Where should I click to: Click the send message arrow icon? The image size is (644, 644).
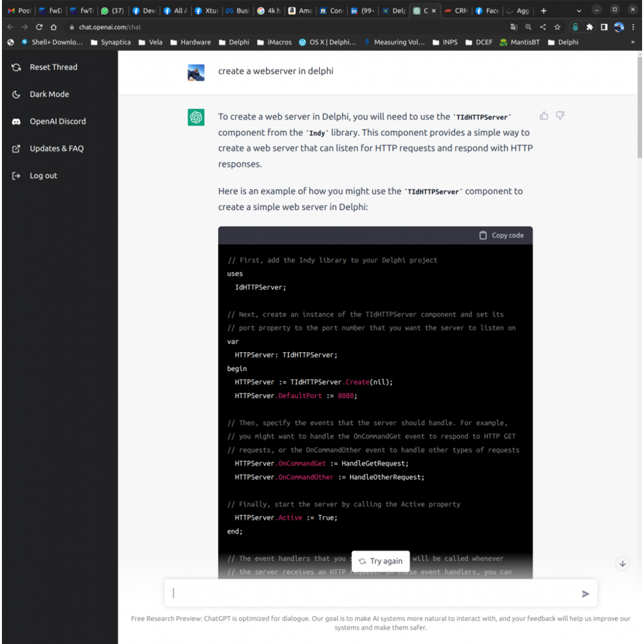(x=585, y=594)
